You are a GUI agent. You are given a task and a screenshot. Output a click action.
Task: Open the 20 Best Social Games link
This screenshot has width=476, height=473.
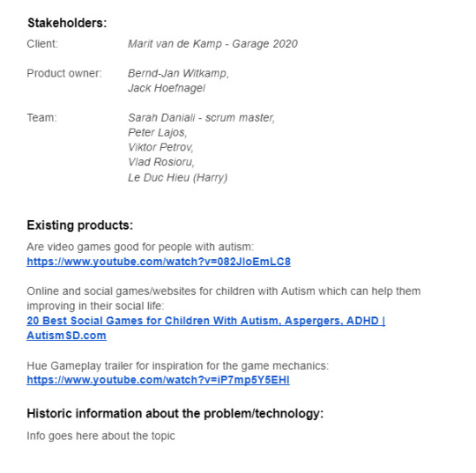click(205, 321)
